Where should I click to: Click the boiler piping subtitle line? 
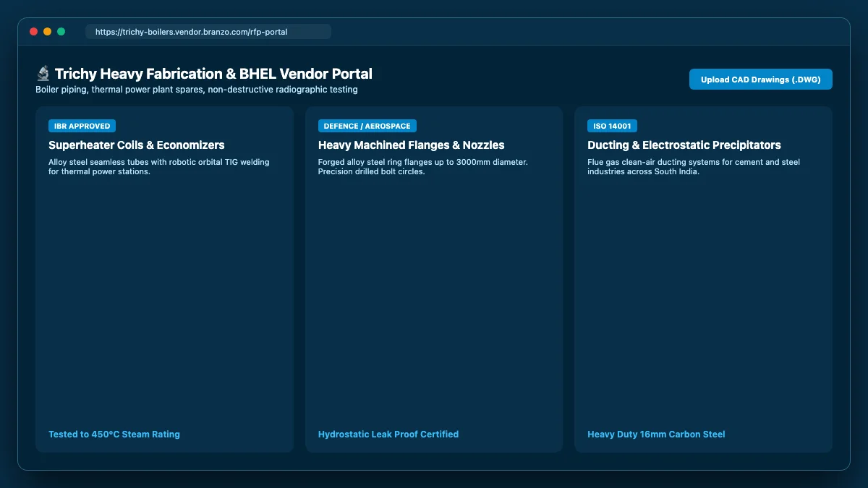tap(197, 90)
